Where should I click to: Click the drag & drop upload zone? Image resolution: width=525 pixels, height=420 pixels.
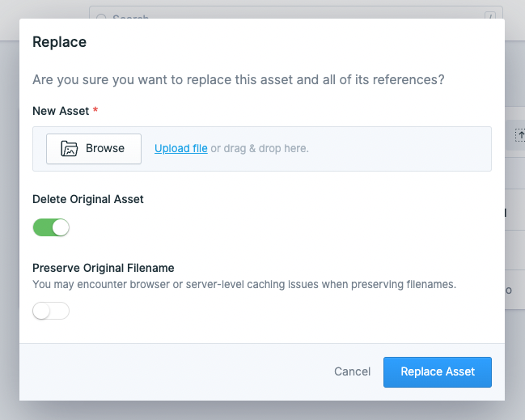click(388, 149)
